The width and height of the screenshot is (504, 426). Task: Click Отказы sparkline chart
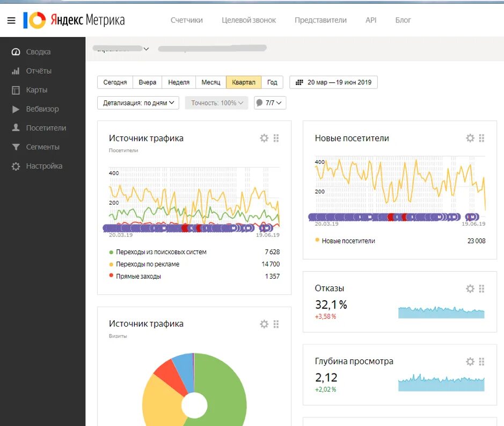[441, 313]
